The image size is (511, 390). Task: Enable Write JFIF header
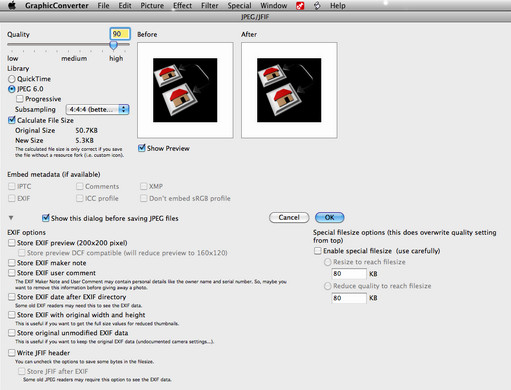coord(12,353)
